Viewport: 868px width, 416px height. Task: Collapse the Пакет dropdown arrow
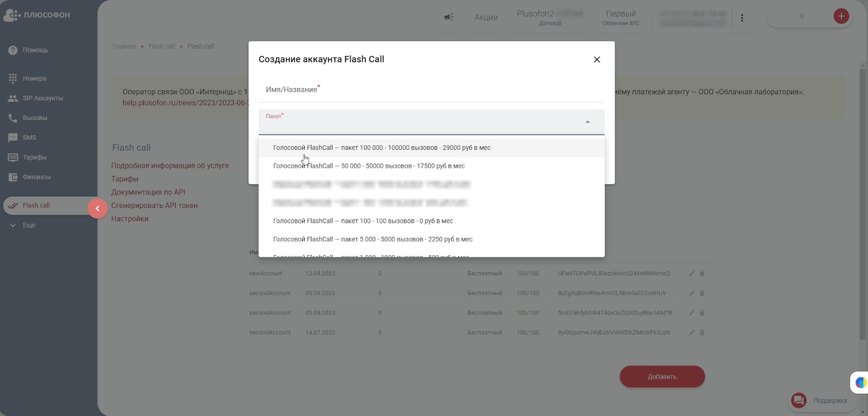[x=588, y=122]
